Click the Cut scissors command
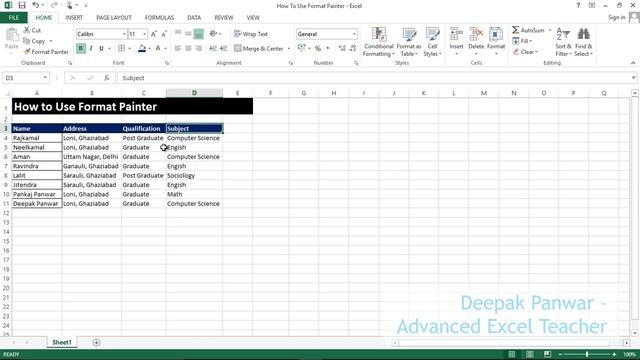This screenshot has height=360, width=640. coord(32,30)
